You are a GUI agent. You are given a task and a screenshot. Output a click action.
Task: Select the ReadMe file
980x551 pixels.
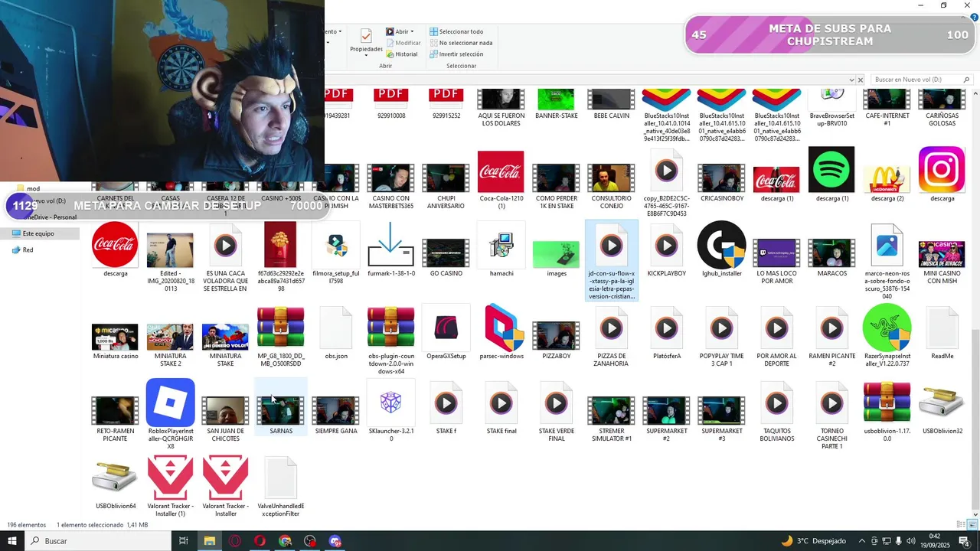pos(942,328)
